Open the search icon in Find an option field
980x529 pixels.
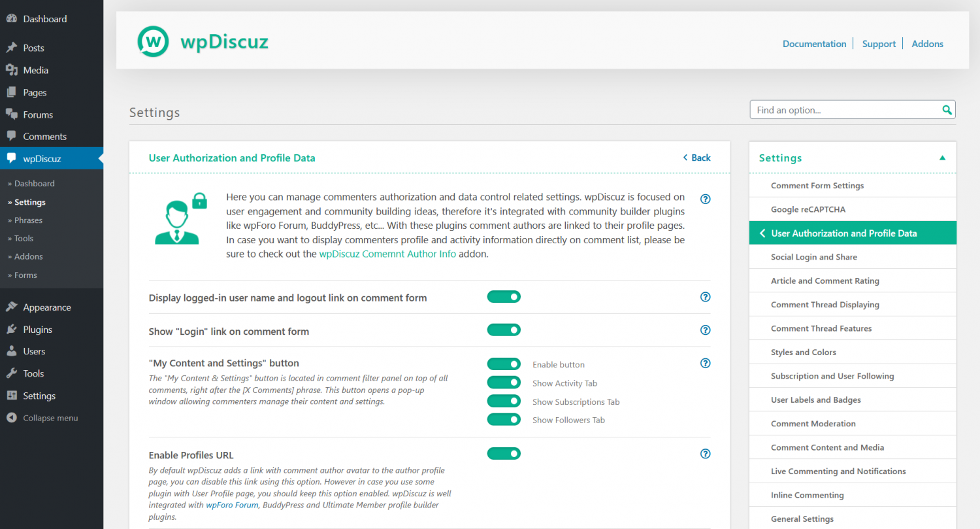point(947,109)
